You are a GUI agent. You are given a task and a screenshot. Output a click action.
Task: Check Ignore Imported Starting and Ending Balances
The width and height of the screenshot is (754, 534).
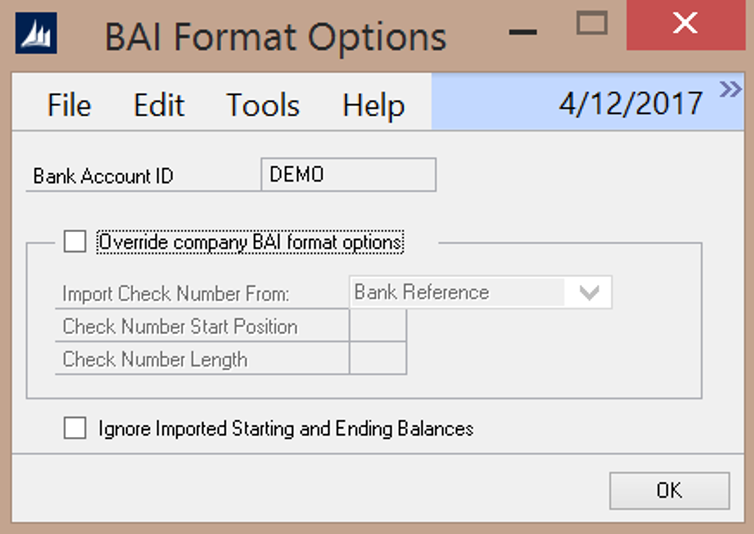click(x=75, y=428)
